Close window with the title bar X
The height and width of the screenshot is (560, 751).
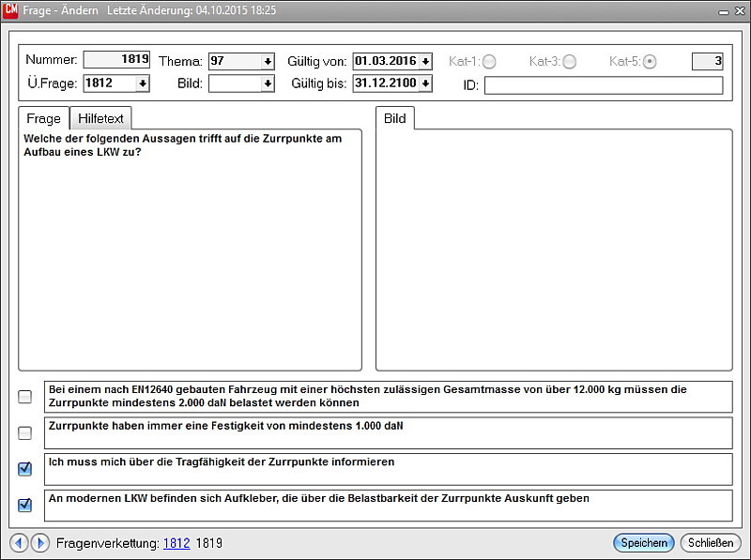point(740,10)
